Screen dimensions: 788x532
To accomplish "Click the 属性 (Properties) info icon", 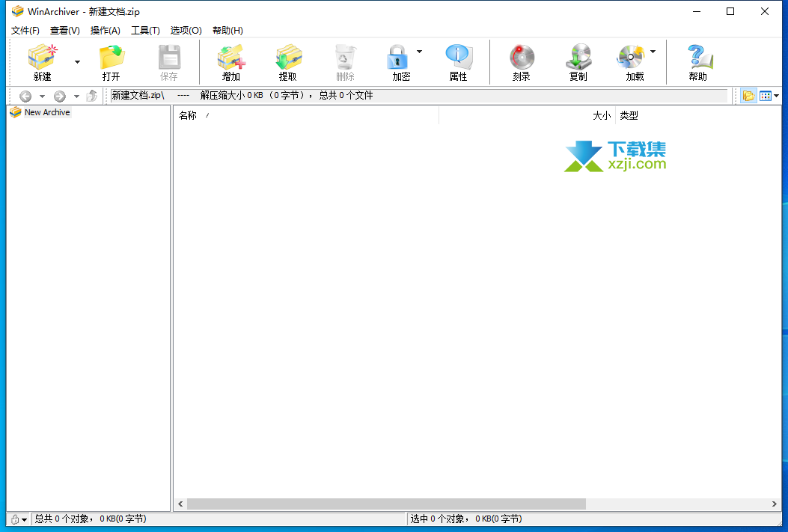I will coord(459,57).
